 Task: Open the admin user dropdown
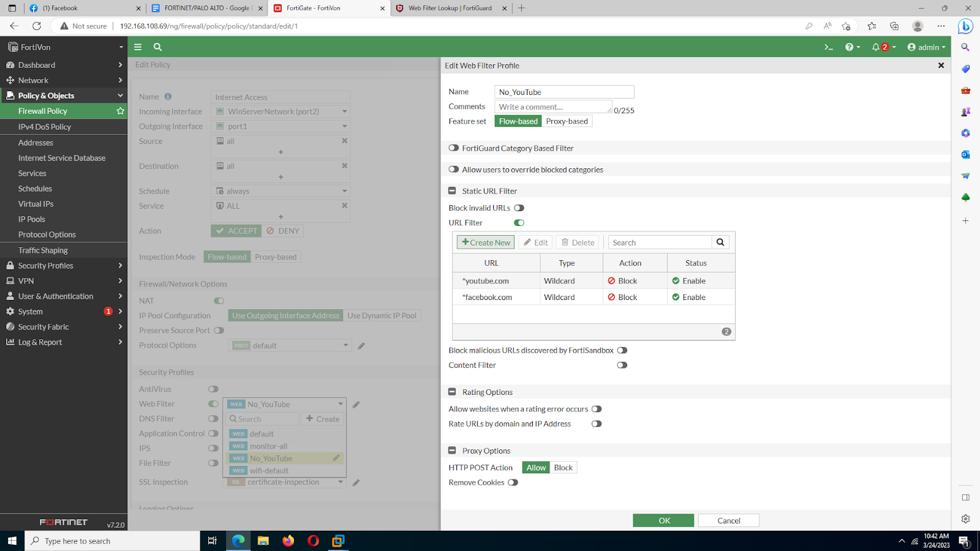click(926, 47)
